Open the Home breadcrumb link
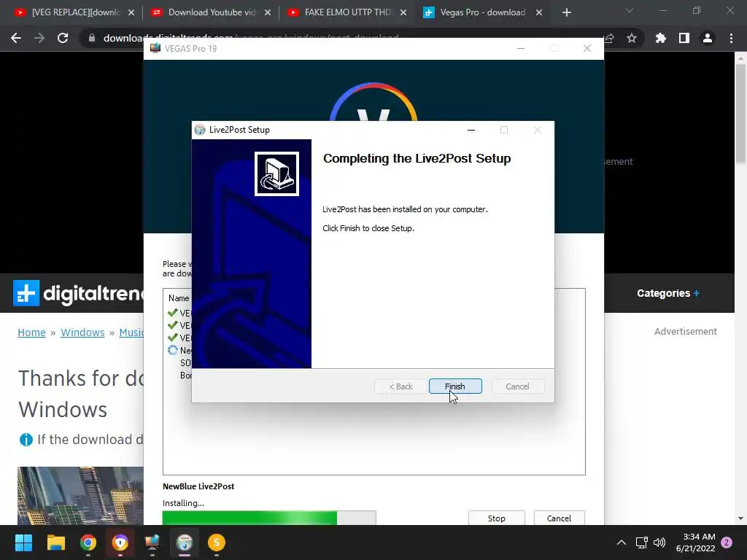This screenshot has height=560, width=747. pos(31,332)
